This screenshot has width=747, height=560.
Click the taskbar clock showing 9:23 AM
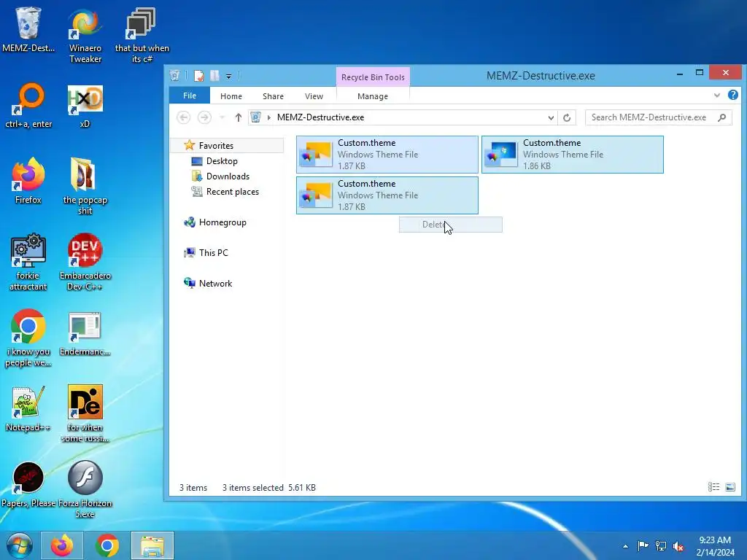pos(715,546)
